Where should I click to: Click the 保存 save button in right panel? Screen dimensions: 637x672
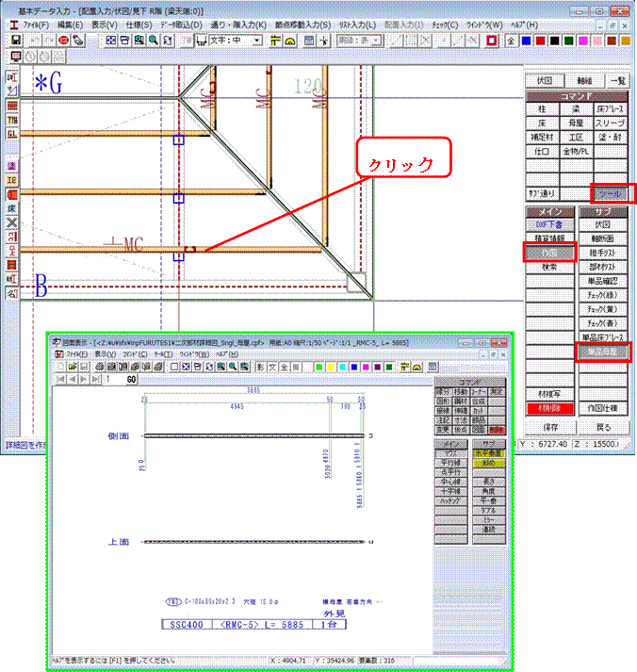550,427
